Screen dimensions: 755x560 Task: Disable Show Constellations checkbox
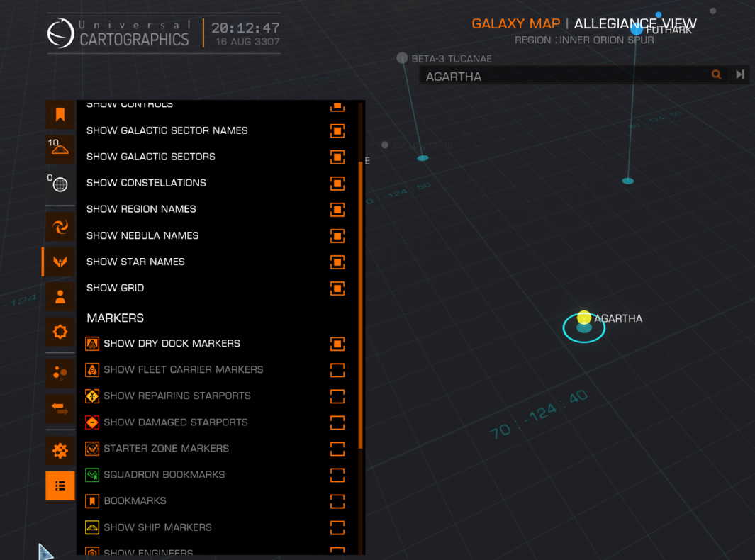pos(337,183)
